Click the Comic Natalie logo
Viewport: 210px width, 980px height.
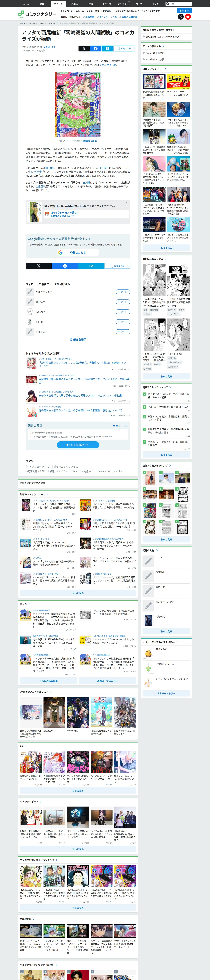(x=37, y=14)
